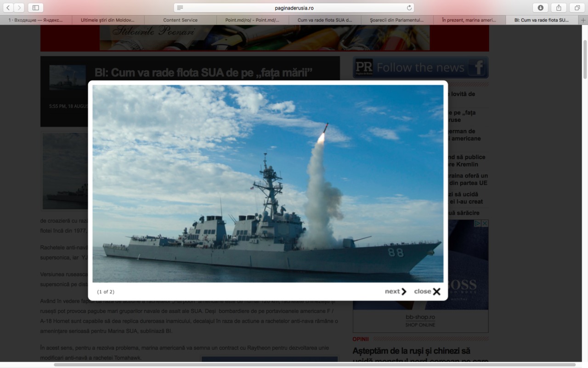Switch to 'În prezent, marina ameri...' tab

tap(469, 20)
